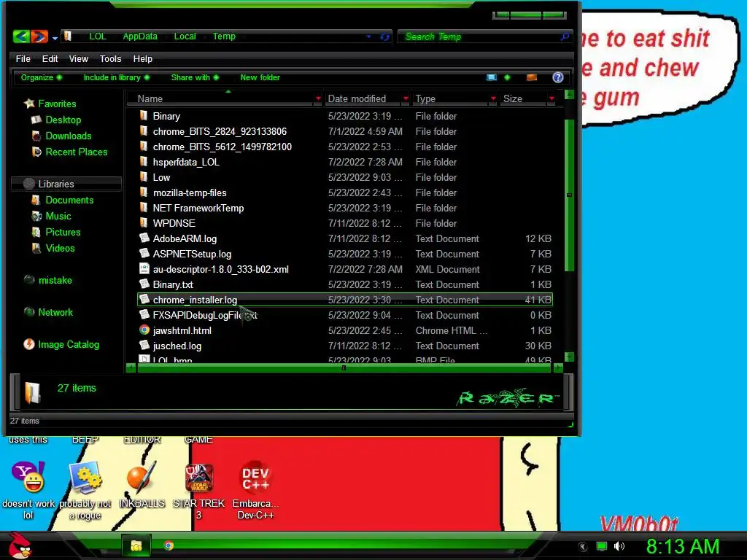Select the mozilla-temp-files folder icon

[144, 192]
